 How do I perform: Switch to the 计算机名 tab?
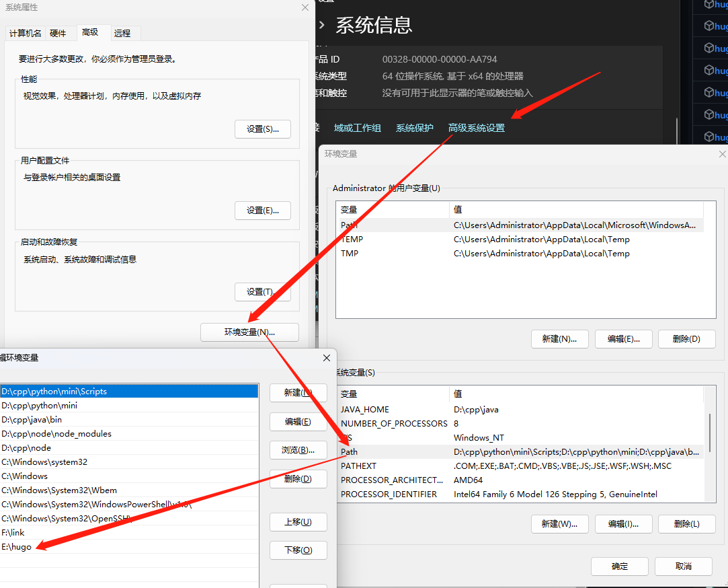point(26,33)
